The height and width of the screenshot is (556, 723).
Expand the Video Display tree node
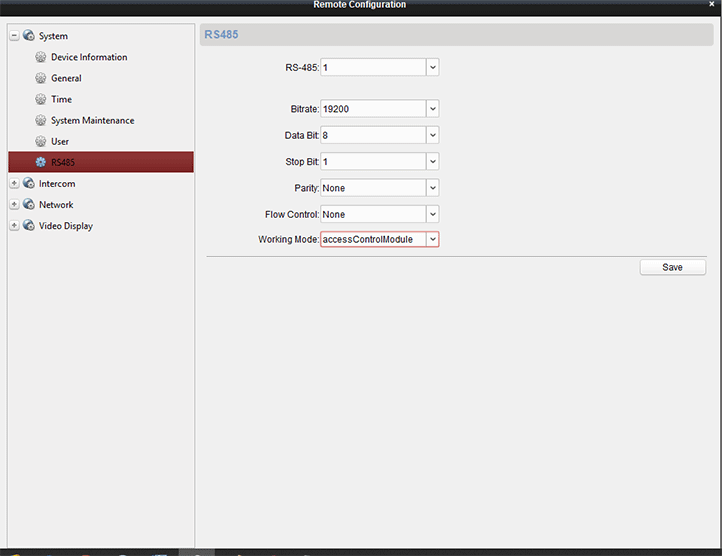(14, 225)
